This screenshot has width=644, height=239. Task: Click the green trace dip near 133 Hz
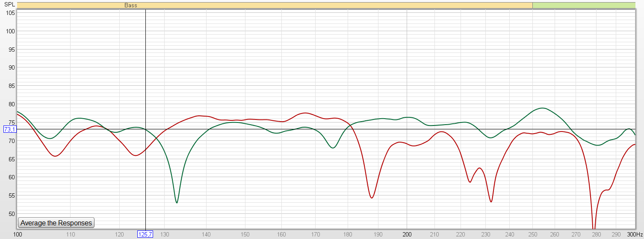(177, 202)
